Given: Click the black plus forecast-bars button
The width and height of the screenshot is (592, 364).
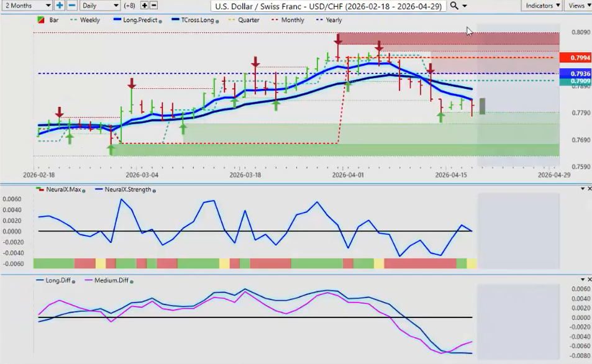Looking at the screenshot, I should point(145,6).
